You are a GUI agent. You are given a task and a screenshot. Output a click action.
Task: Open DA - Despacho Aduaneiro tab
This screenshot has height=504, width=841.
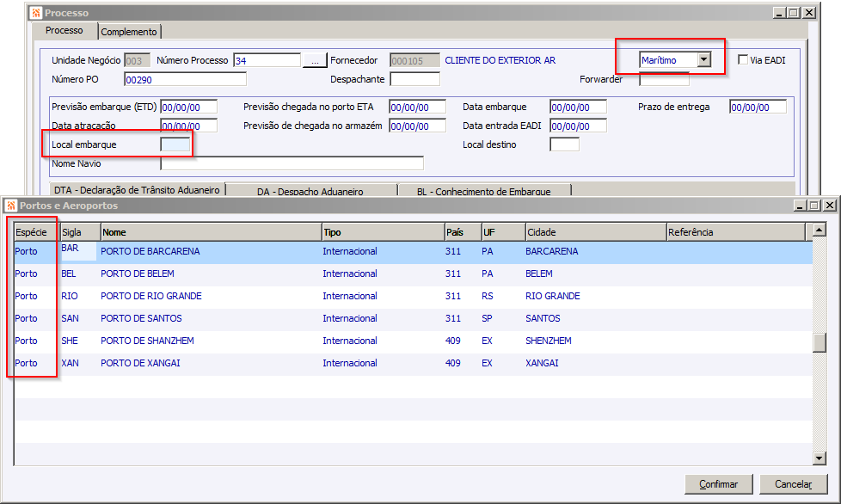[x=310, y=191]
